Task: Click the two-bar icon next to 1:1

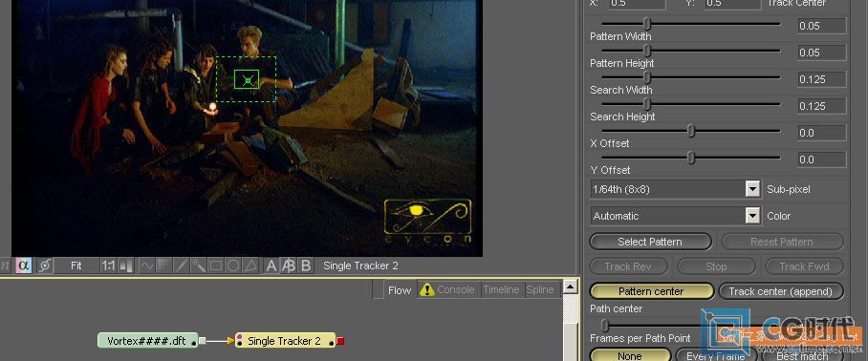Action: click(x=125, y=265)
